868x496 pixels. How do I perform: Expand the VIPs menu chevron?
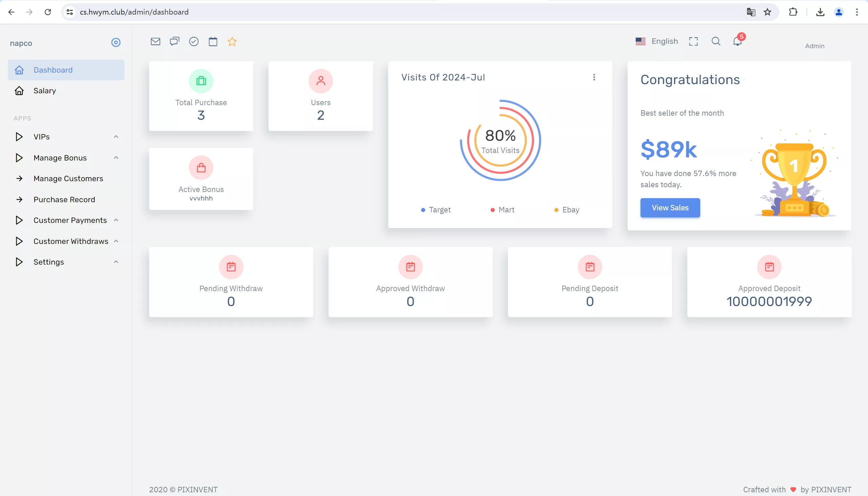pyautogui.click(x=116, y=137)
